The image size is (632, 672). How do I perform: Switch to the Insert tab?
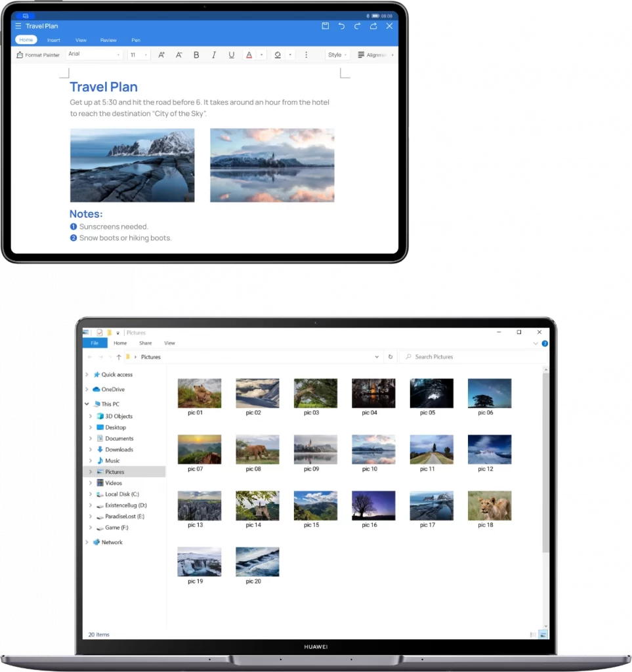click(54, 40)
